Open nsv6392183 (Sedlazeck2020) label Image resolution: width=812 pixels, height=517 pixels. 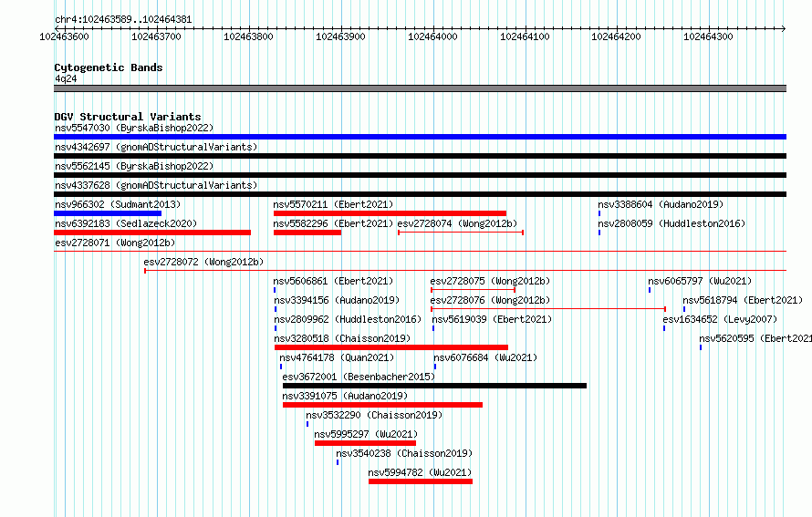coord(126,223)
